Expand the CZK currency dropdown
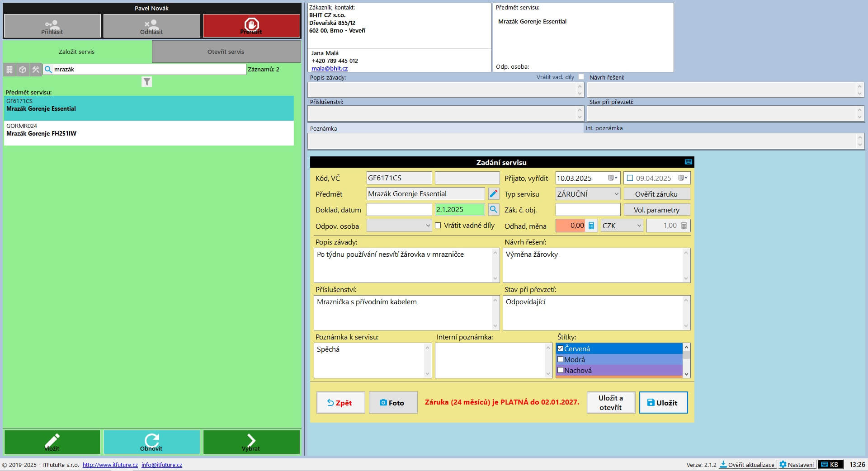 point(639,226)
